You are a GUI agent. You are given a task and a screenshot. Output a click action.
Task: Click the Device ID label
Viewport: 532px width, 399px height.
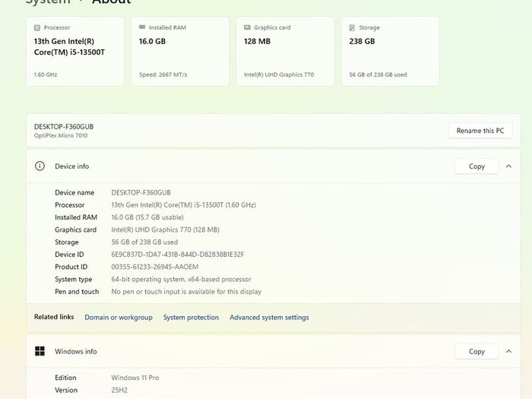tap(69, 255)
